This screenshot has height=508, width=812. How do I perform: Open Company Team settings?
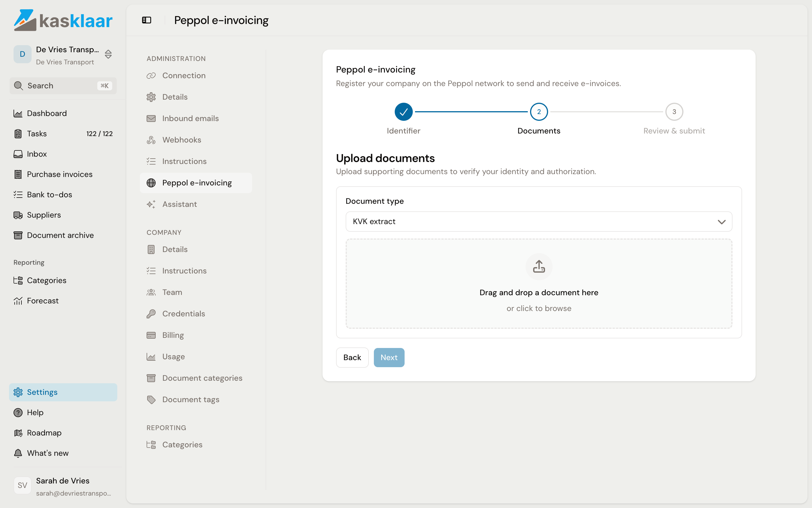[x=196, y=292]
